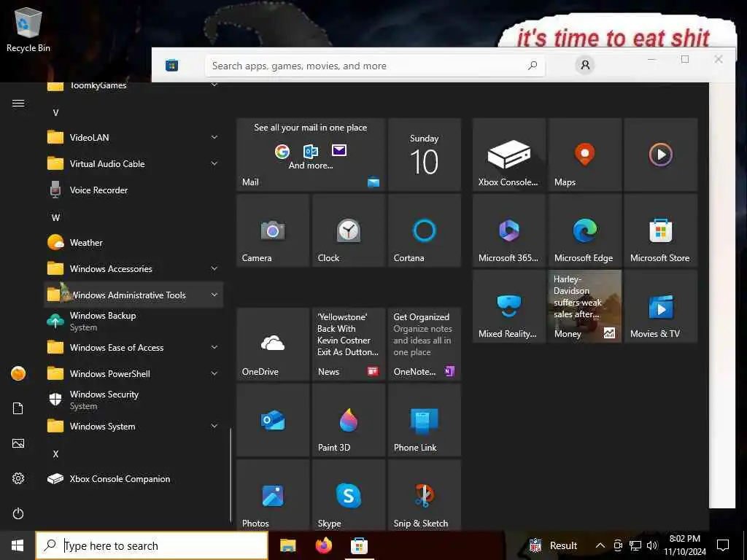Jump to letter X section header
The height and width of the screenshot is (560, 747).
point(55,454)
